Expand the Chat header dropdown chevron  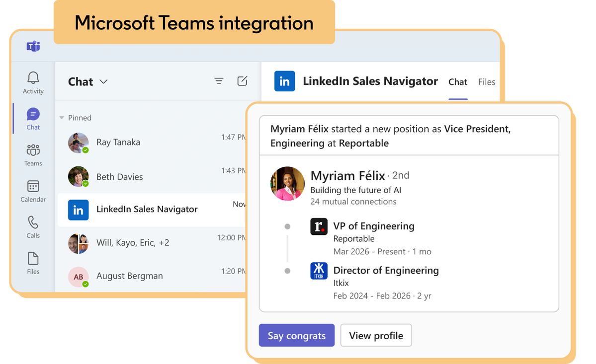click(x=103, y=81)
